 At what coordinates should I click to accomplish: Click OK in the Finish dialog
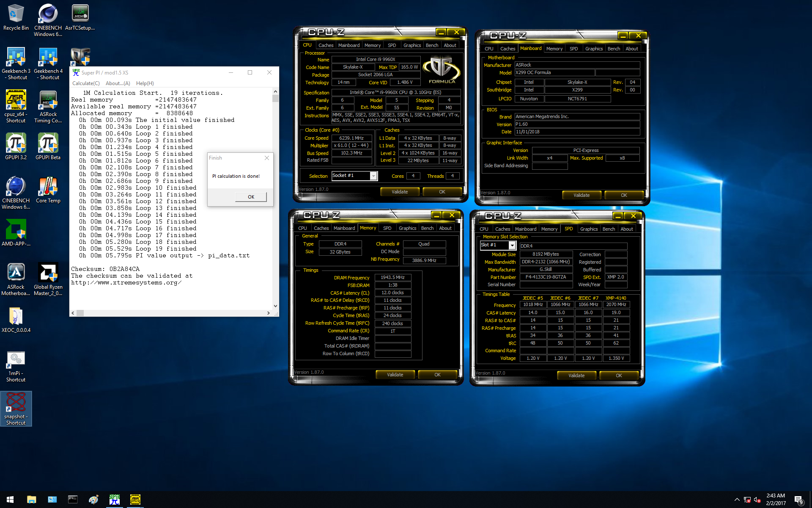click(251, 197)
